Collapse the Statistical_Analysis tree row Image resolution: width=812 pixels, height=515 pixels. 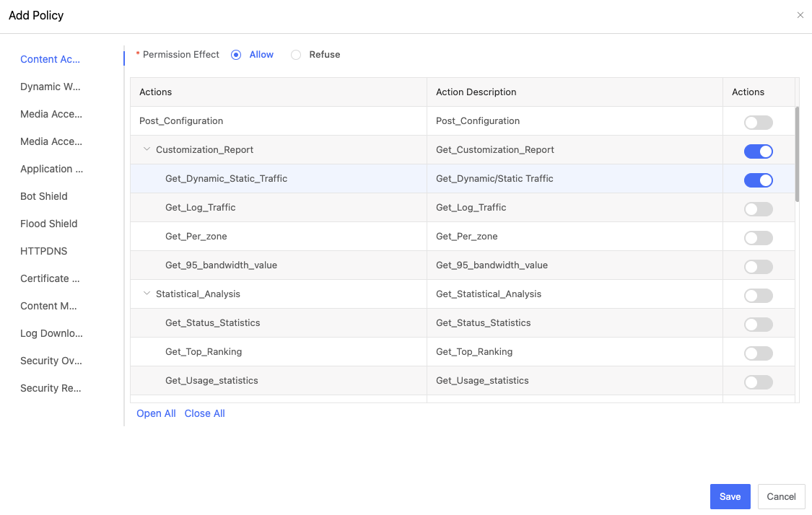coord(147,294)
